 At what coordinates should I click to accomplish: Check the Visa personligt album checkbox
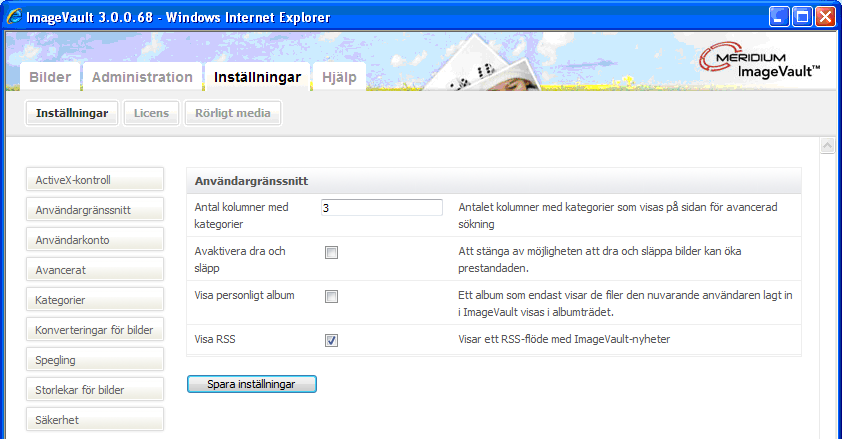coord(331,296)
